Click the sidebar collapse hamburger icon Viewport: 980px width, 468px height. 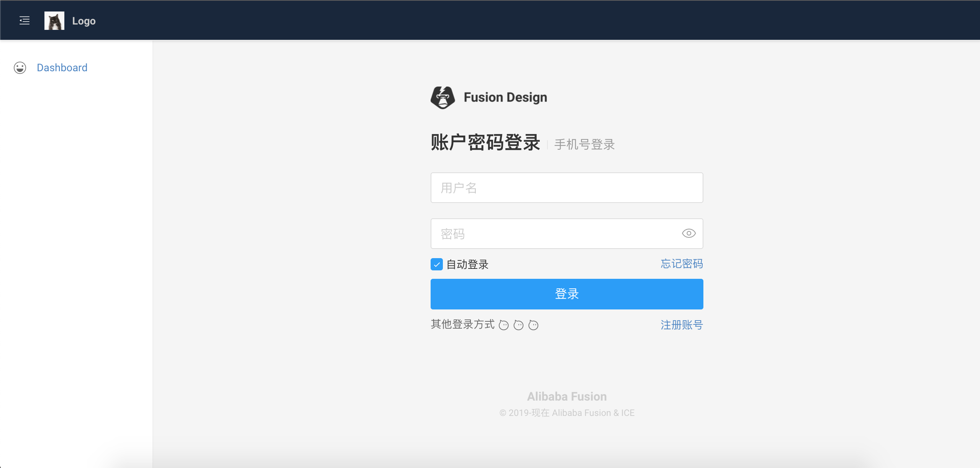pyautogui.click(x=24, y=20)
